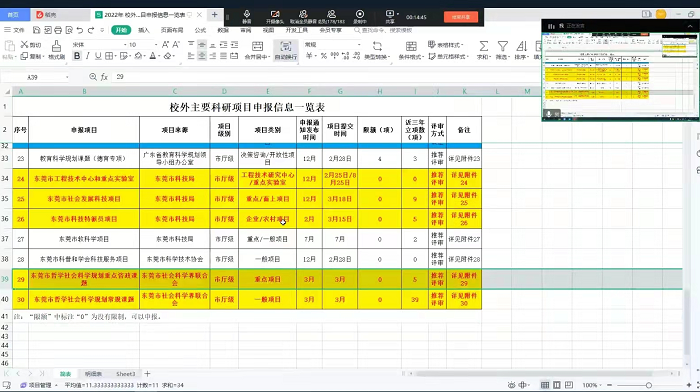Toggle bold formatting in the ribbon

point(77,56)
